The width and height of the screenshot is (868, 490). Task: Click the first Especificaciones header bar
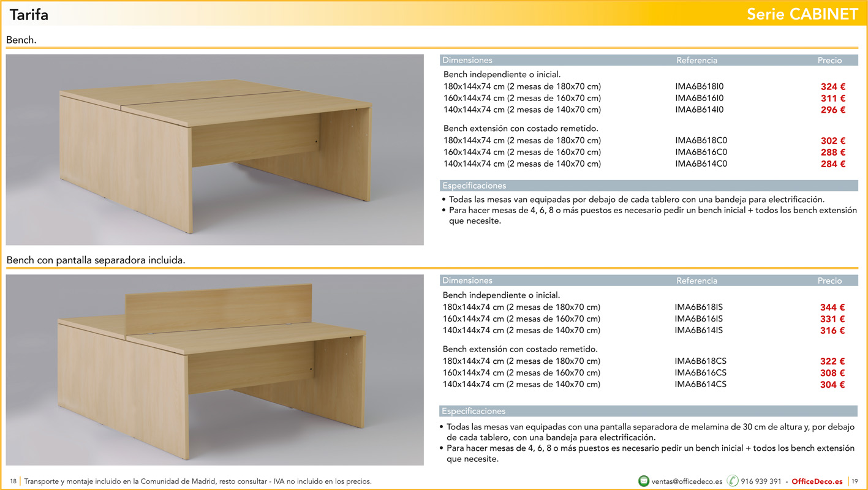click(649, 186)
